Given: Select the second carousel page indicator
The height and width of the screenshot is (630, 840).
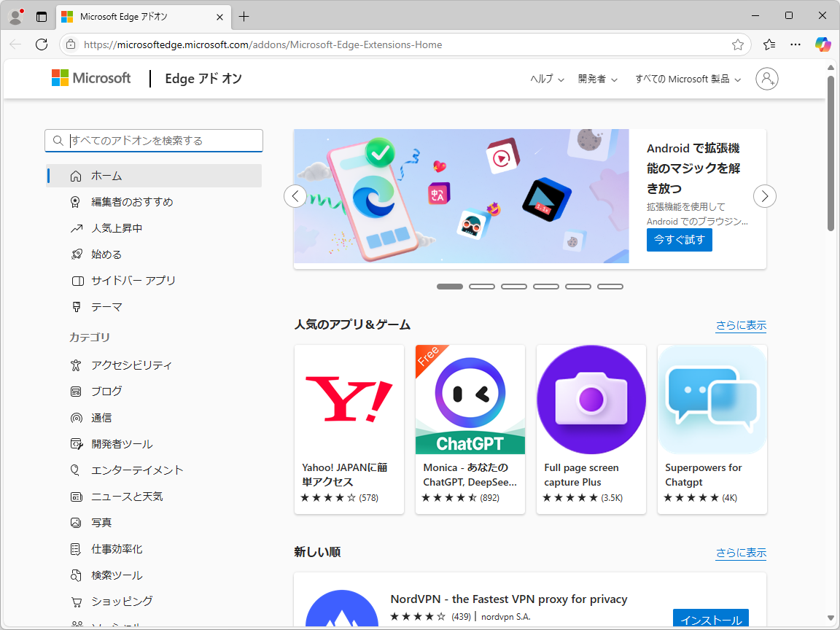Looking at the screenshot, I should [x=482, y=286].
